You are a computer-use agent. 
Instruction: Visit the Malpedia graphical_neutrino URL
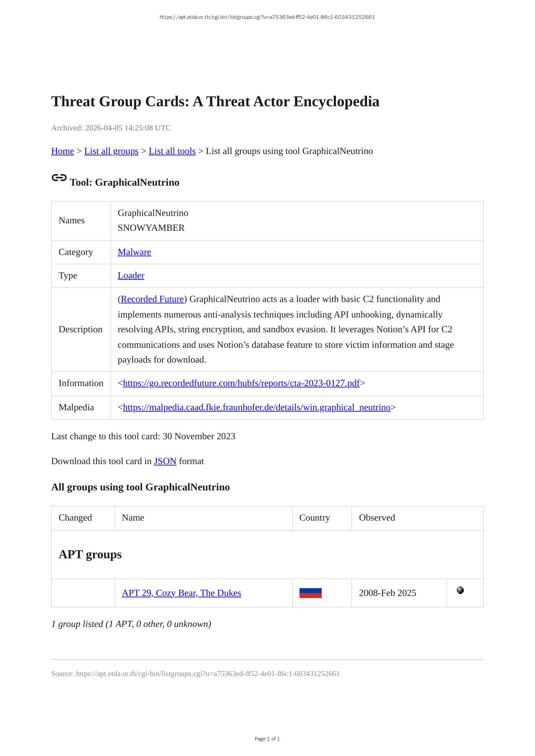257,407
